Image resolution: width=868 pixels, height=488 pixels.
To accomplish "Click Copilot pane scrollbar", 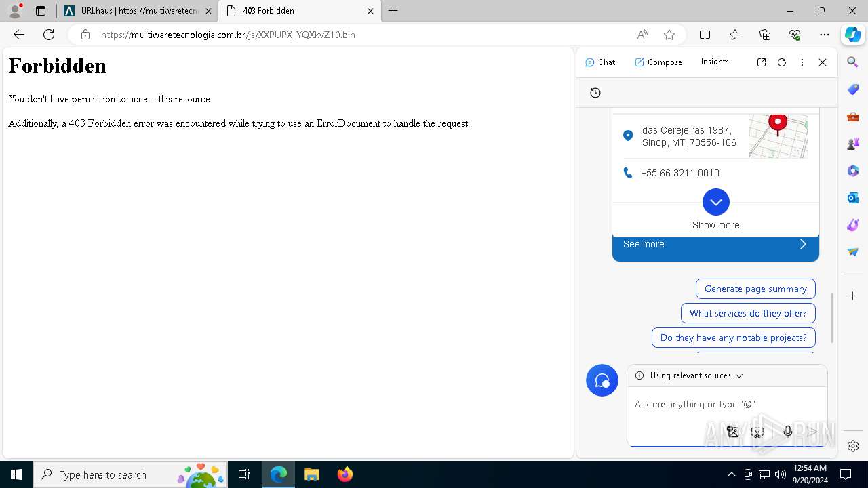I will coord(832,318).
